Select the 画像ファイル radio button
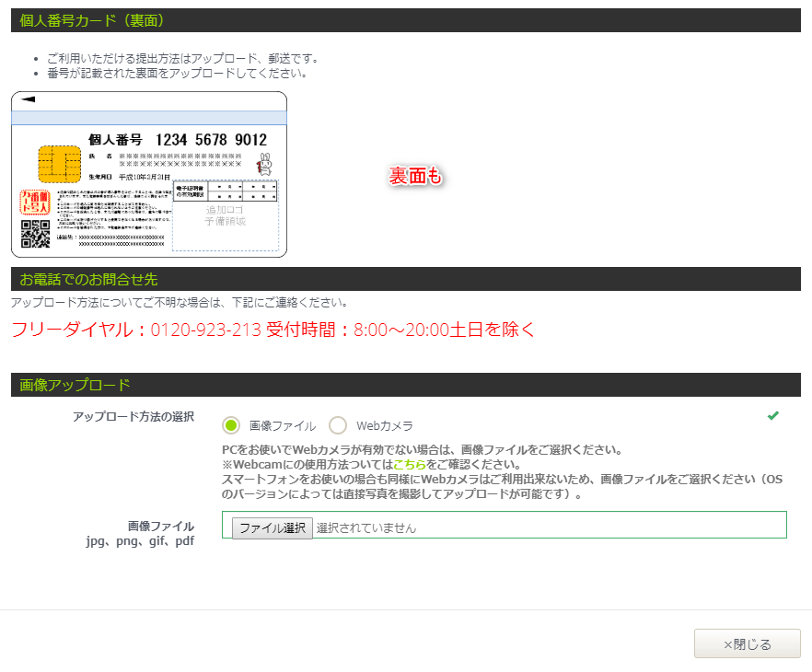This screenshot has width=812, height=672. tap(231, 425)
